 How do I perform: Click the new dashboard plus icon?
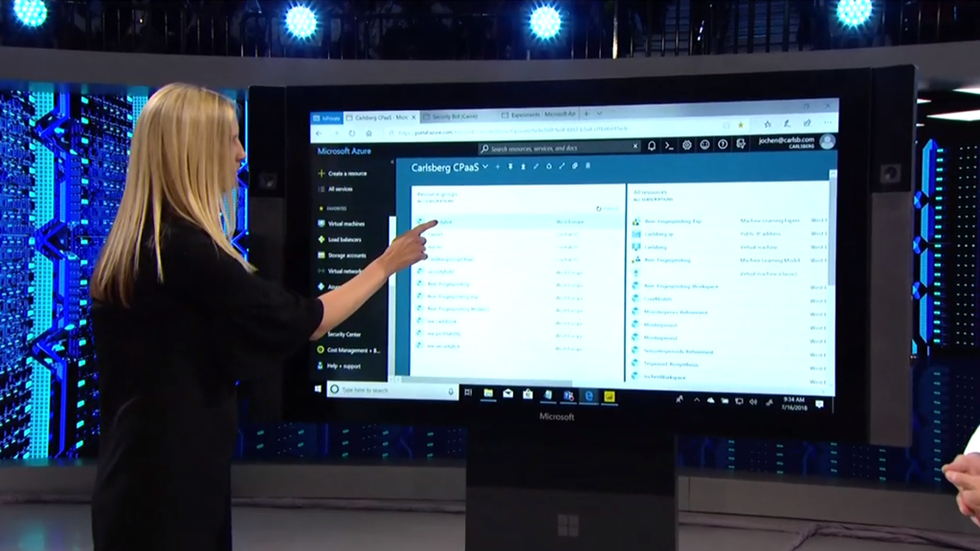(498, 166)
